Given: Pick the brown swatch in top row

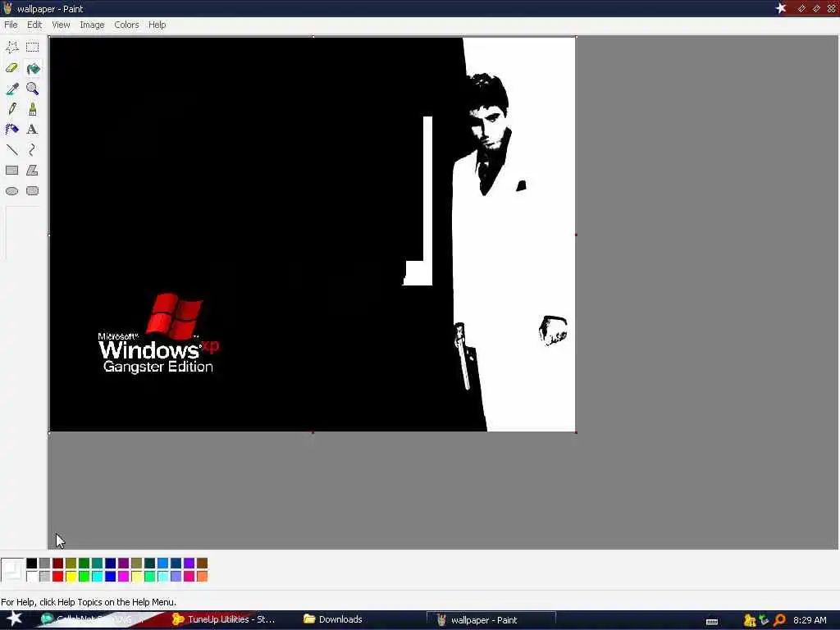Looking at the screenshot, I should [202, 563].
